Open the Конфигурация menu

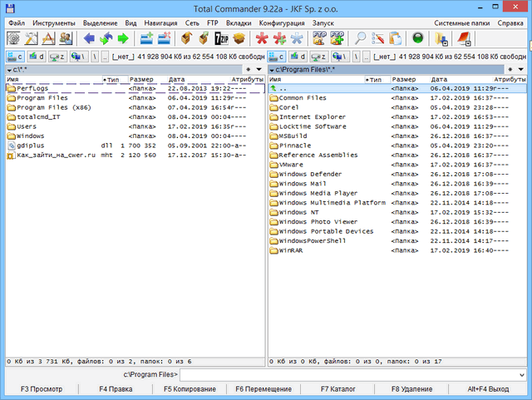(x=268, y=22)
